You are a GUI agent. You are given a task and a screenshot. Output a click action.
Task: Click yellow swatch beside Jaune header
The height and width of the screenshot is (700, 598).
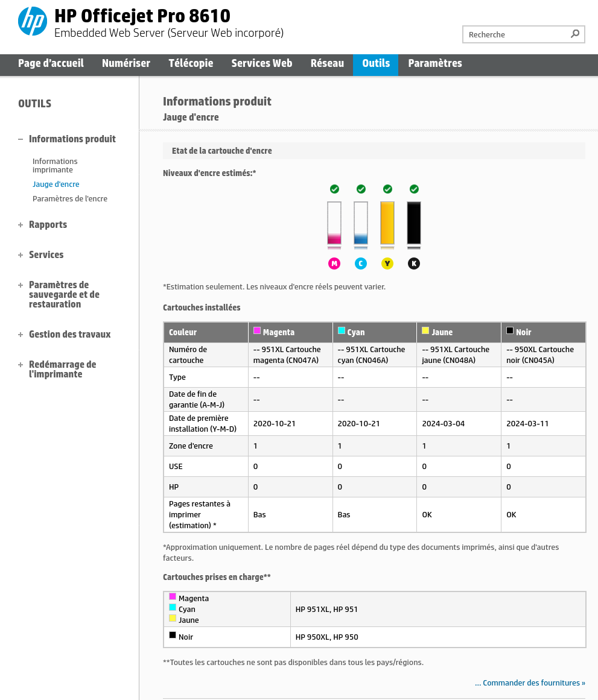click(425, 330)
